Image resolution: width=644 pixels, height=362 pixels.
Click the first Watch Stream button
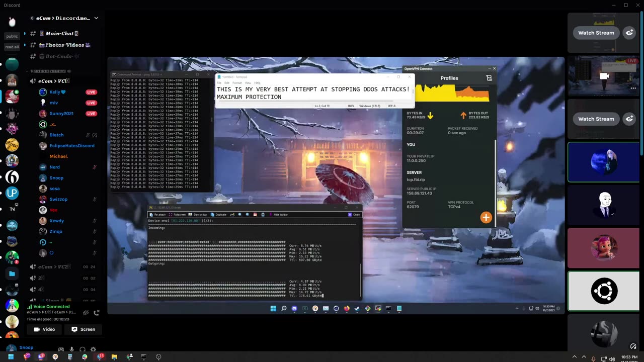[x=596, y=33]
